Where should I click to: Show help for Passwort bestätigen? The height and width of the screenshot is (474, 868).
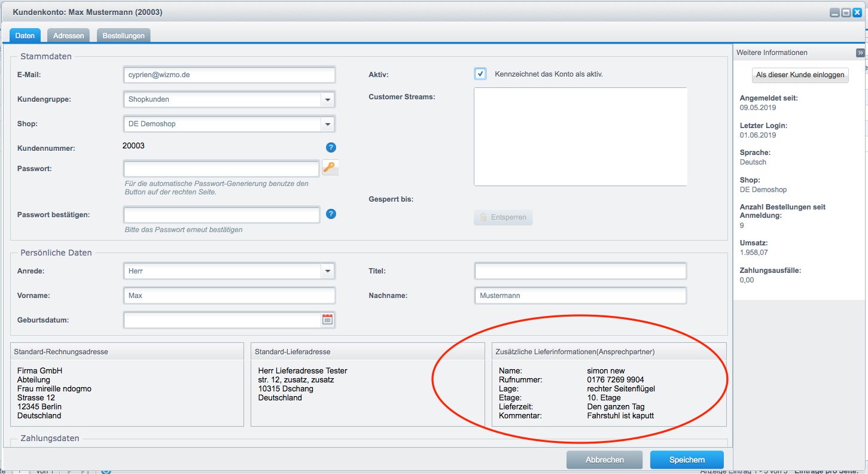[331, 214]
